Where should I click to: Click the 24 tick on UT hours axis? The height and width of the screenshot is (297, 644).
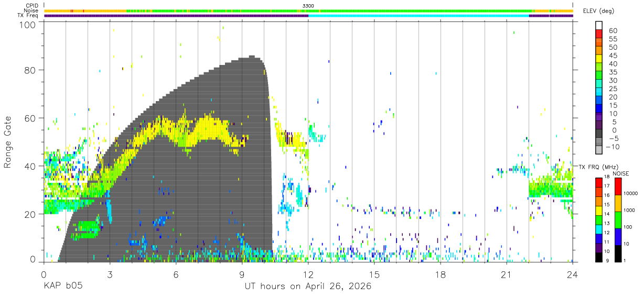[573, 274]
